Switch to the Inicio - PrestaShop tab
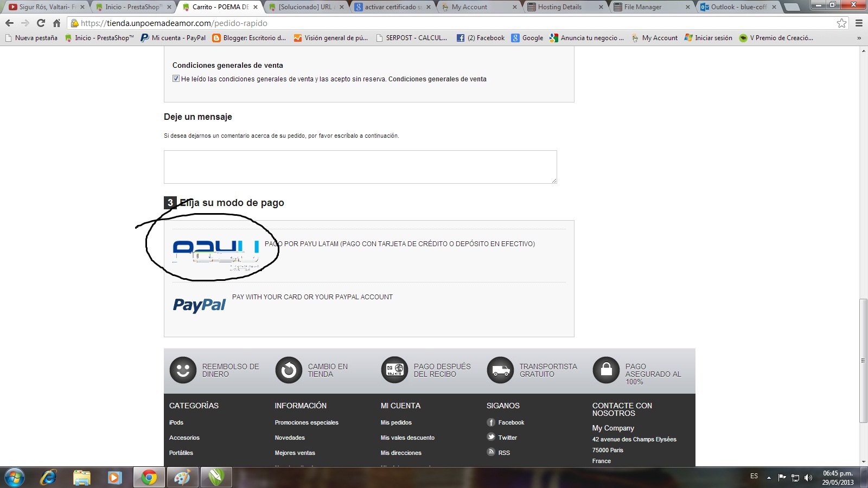Viewport: 868px width, 488px height. [x=133, y=7]
